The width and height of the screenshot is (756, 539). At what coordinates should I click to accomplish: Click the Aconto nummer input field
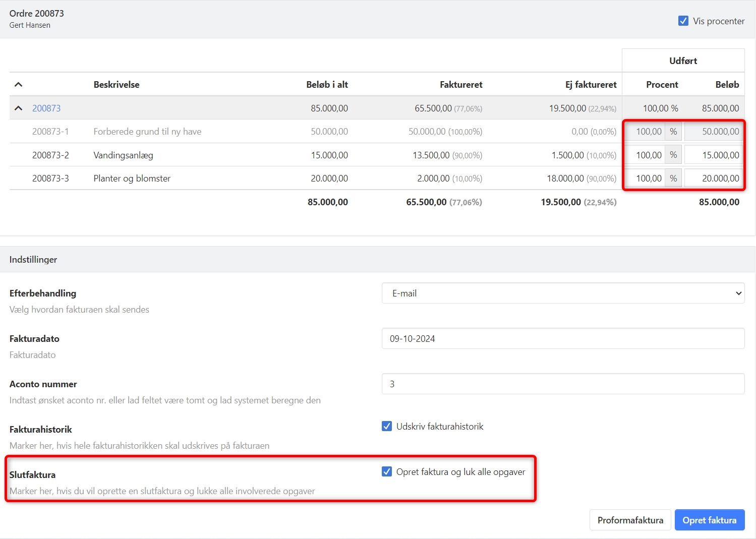(563, 384)
